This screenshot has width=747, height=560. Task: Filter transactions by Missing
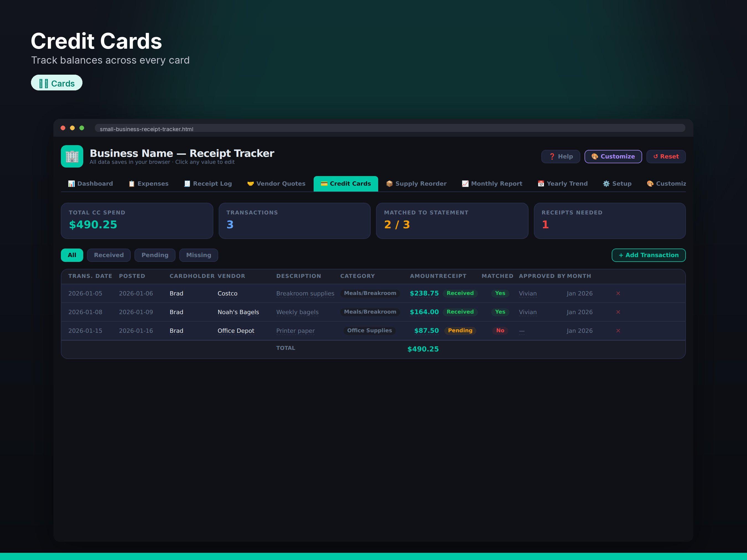pyautogui.click(x=199, y=255)
